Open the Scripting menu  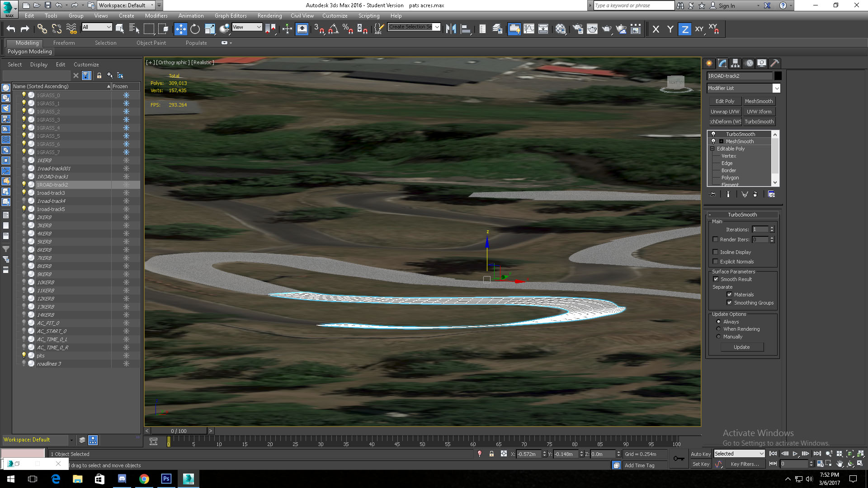tap(369, 16)
